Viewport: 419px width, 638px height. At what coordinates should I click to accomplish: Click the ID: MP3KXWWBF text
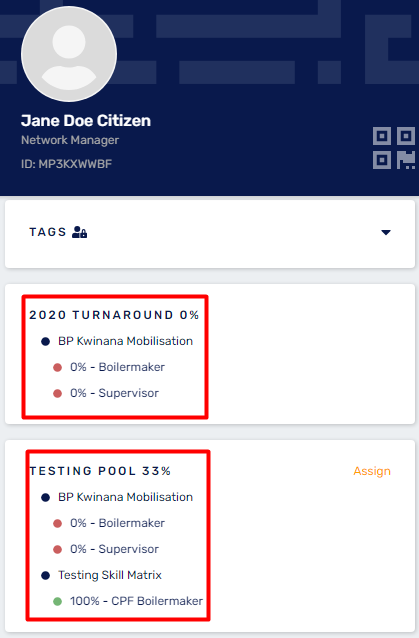click(x=67, y=164)
